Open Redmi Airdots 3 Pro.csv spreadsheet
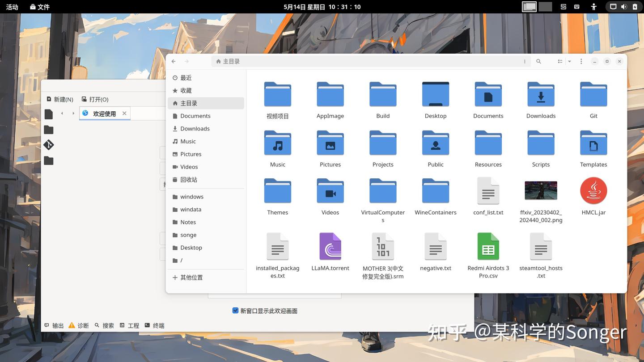This screenshot has height=362, width=644. click(488, 246)
